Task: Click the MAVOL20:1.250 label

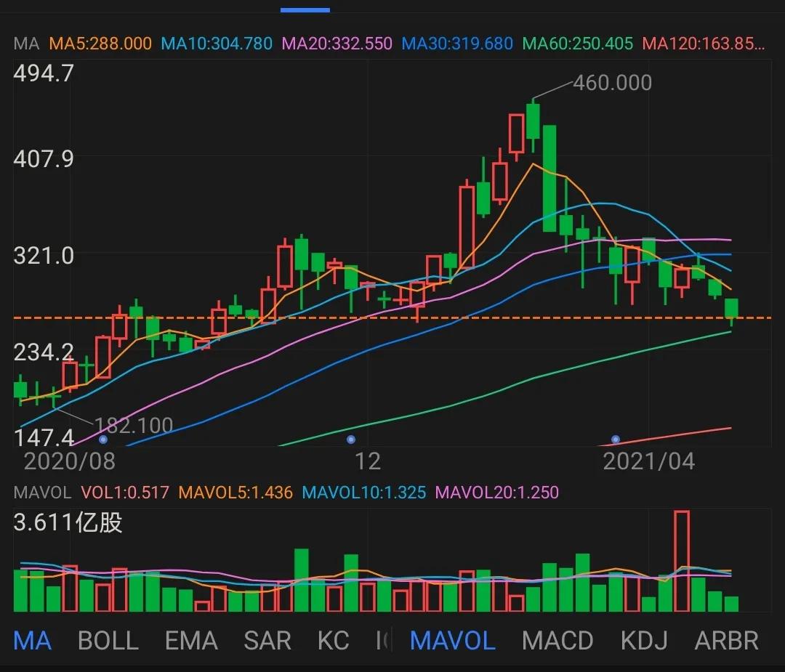Action: click(497, 493)
